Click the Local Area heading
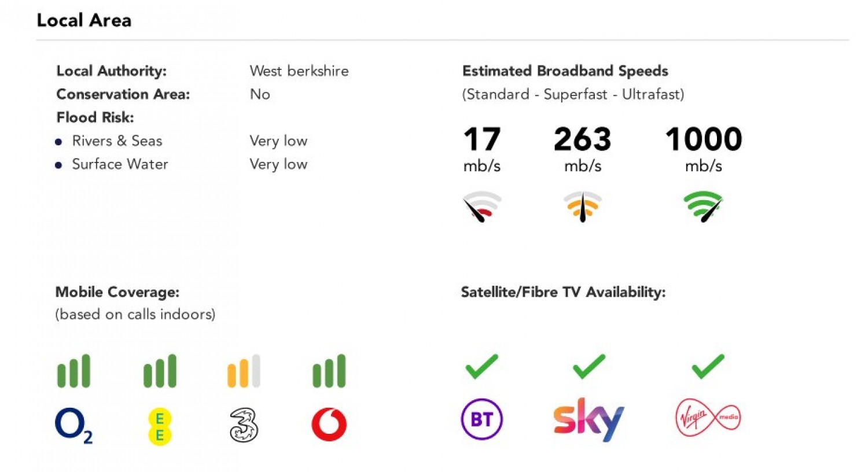Viewport: 868px width, 472px height. coord(84,20)
